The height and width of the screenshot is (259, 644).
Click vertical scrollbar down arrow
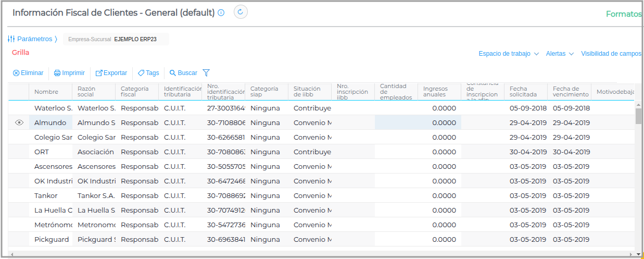tap(639, 254)
